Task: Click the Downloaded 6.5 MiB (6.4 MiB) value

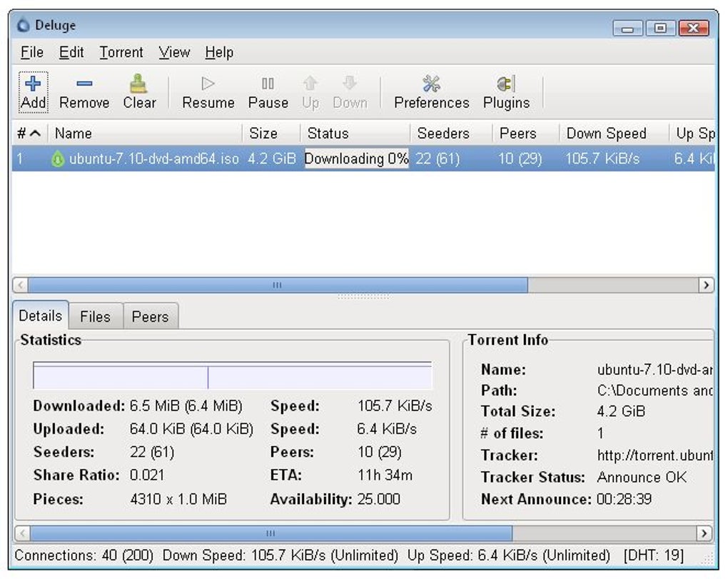Action: 186,406
